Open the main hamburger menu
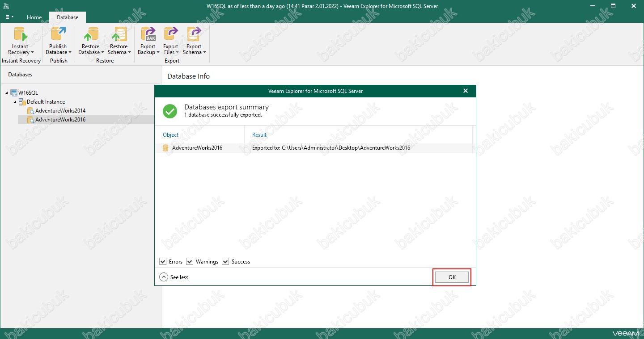The width and height of the screenshot is (644, 339). [9, 17]
